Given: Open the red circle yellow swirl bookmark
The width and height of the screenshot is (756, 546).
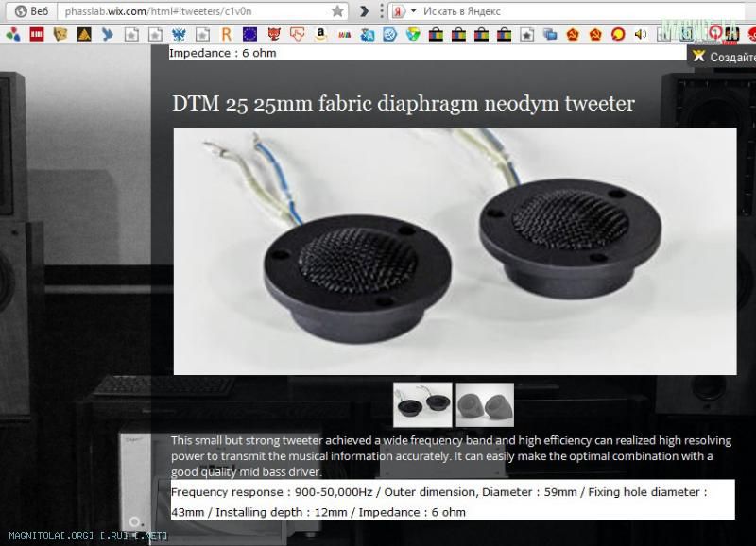Looking at the screenshot, I should pos(618,34).
